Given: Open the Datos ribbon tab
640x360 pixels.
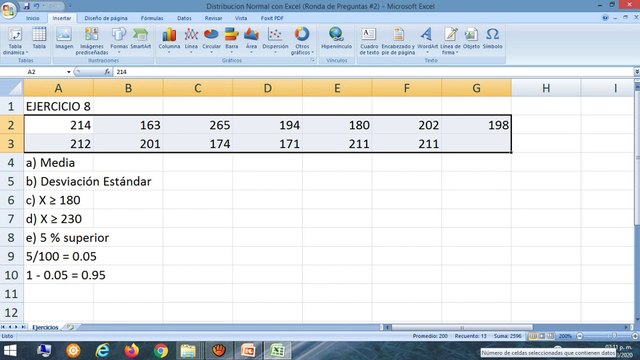Looking at the screenshot, I should (x=184, y=18).
